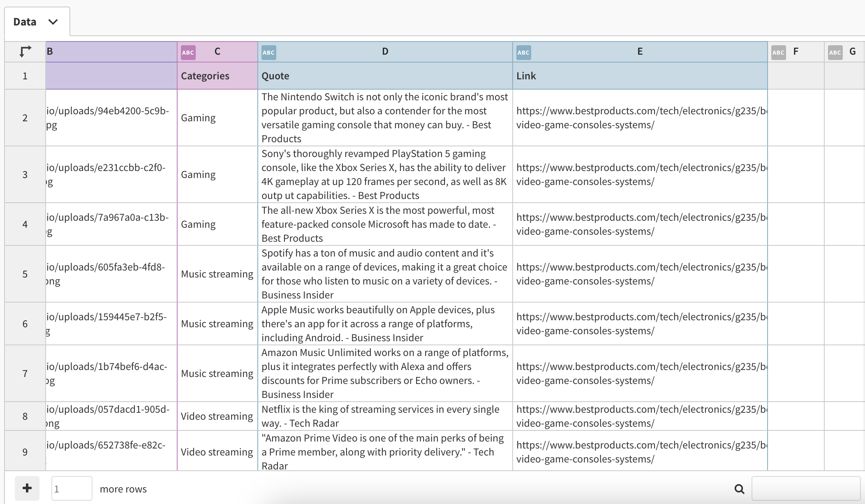Click the 'io/uploads/605fa3eb-4fd8-' cell

111,274
